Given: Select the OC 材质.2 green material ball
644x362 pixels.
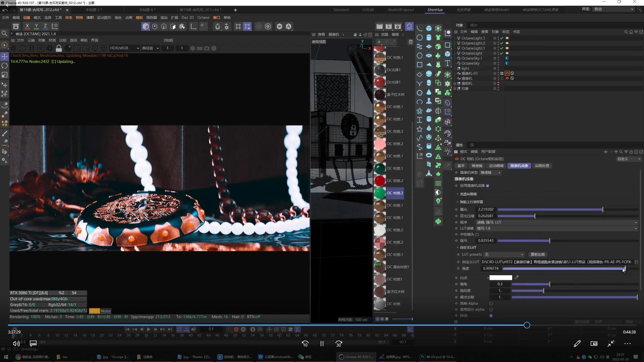Looking at the screenshot, I should [x=380, y=193].
